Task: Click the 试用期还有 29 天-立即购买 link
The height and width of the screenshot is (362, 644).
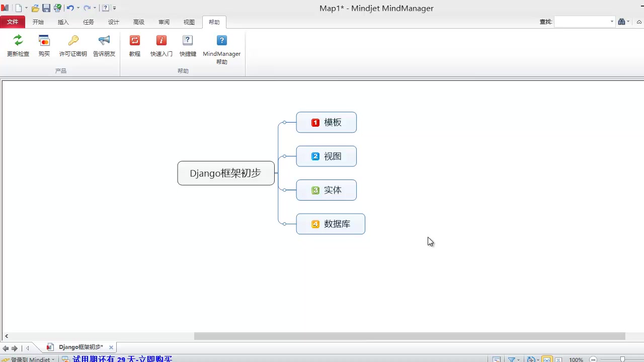Action: point(122,359)
